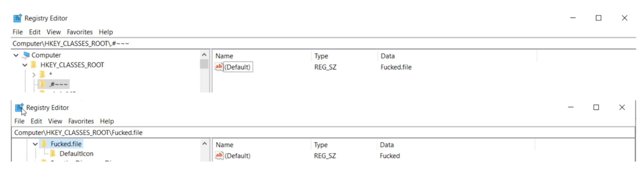Open the Favorites menu
Viewport: 644px width, 174px height.
pyautogui.click(x=79, y=32)
